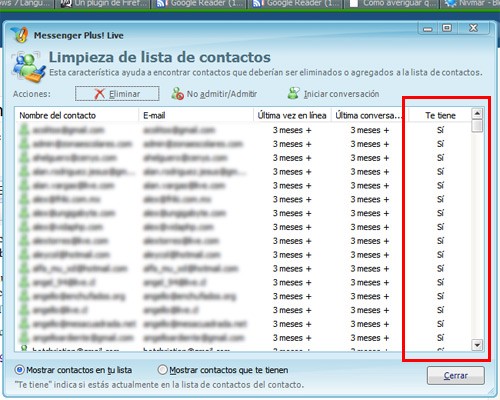
Task: Sort by Te tiene column header
Action: tap(440, 115)
